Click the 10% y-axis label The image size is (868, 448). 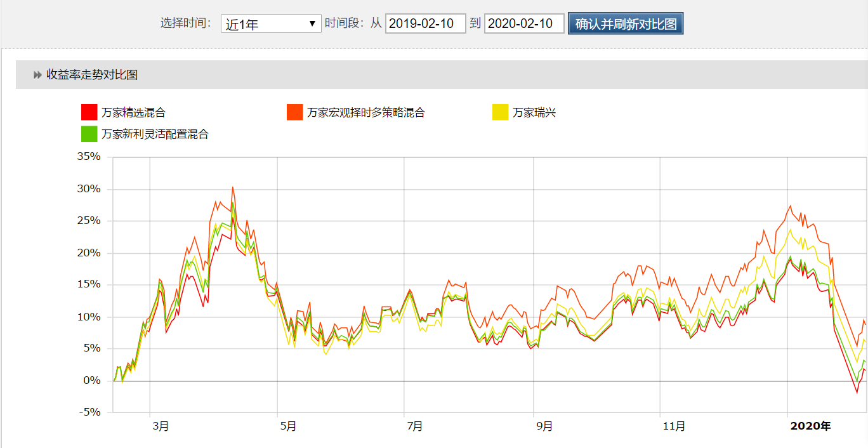[x=89, y=317]
